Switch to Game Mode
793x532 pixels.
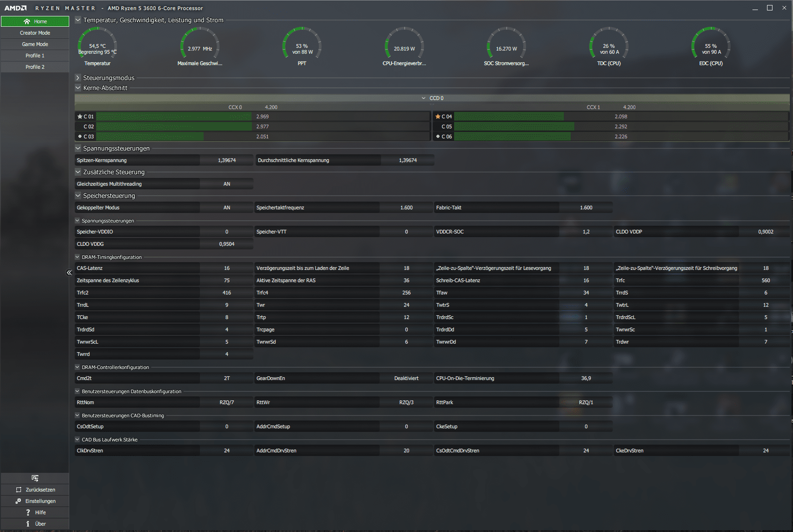point(35,44)
